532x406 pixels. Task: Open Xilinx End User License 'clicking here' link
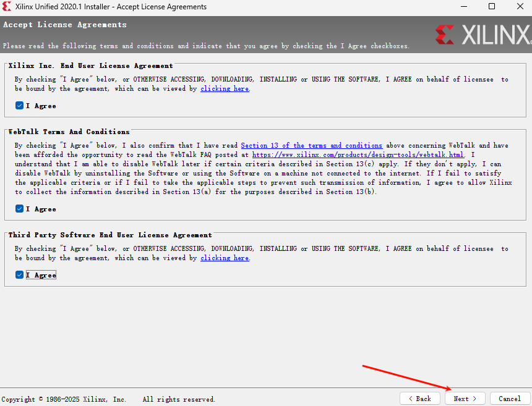tap(224, 89)
